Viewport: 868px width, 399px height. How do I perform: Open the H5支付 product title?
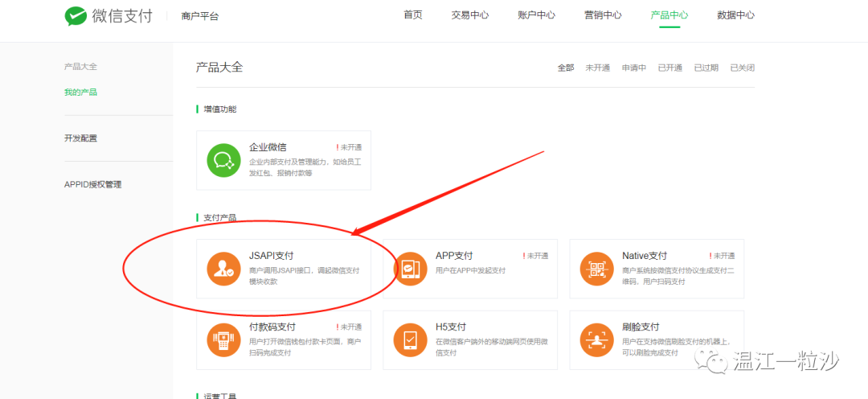click(x=451, y=327)
